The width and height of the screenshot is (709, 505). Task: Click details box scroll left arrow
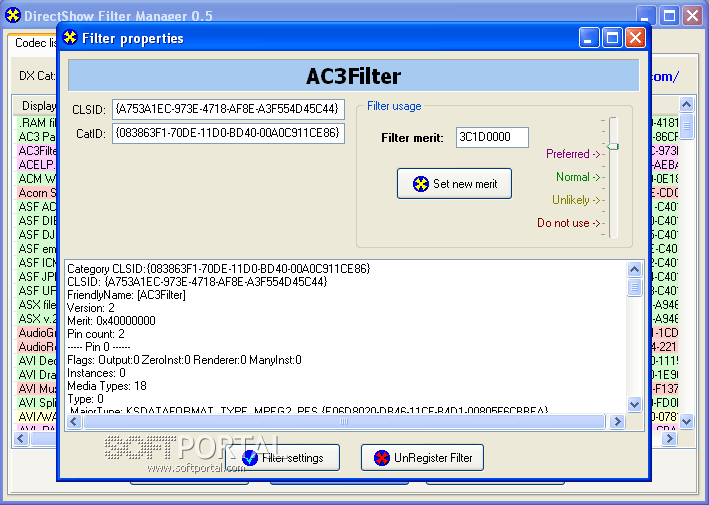click(x=75, y=422)
